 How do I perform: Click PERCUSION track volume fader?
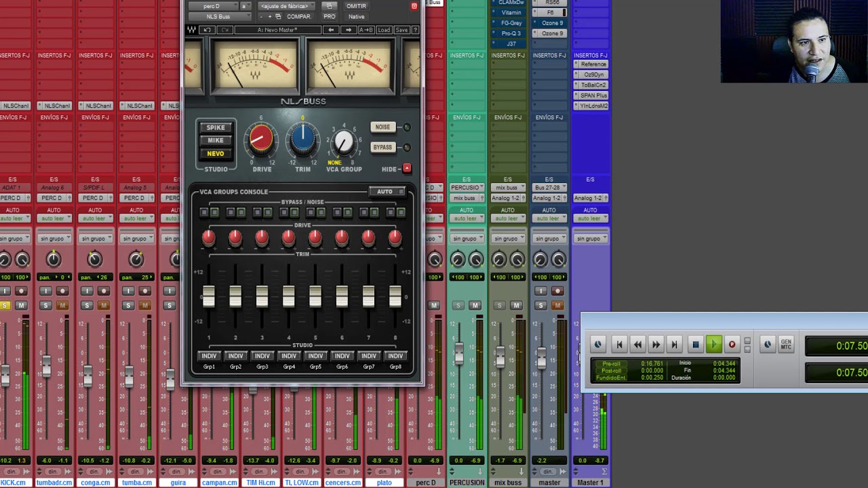[459, 352]
